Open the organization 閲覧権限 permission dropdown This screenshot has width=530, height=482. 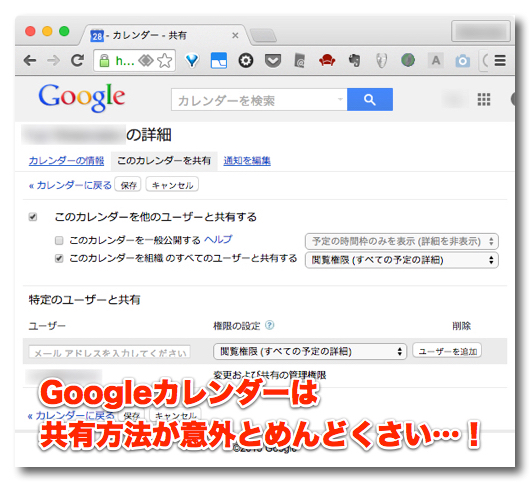click(401, 260)
